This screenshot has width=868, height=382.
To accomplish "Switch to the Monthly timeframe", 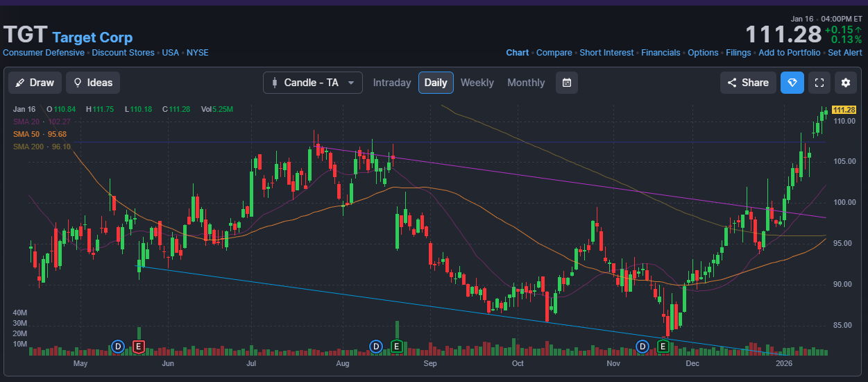I will 526,83.
